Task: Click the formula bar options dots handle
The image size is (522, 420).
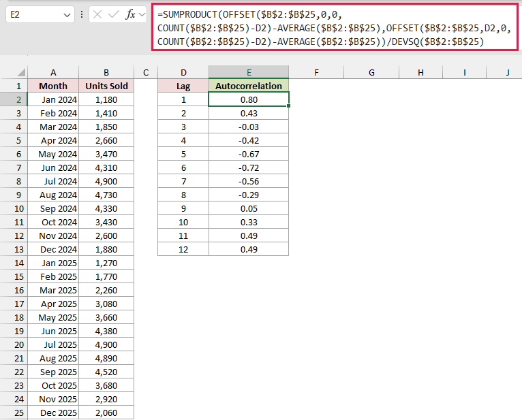Action: (x=82, y=14)
